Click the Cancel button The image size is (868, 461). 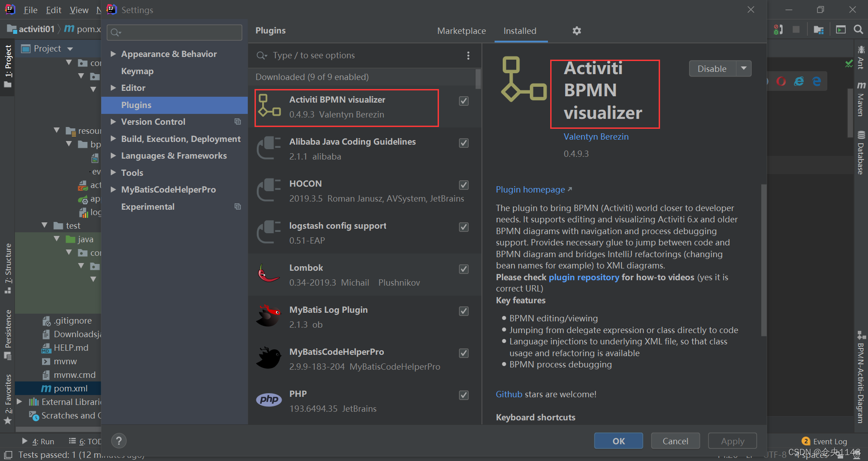[675, 441]
